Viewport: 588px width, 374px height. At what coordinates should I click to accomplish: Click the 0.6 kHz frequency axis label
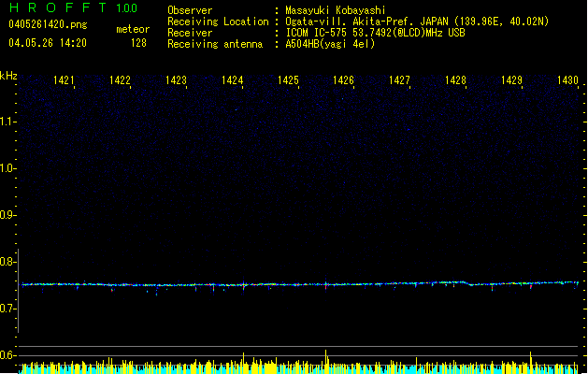click(8, 355)
